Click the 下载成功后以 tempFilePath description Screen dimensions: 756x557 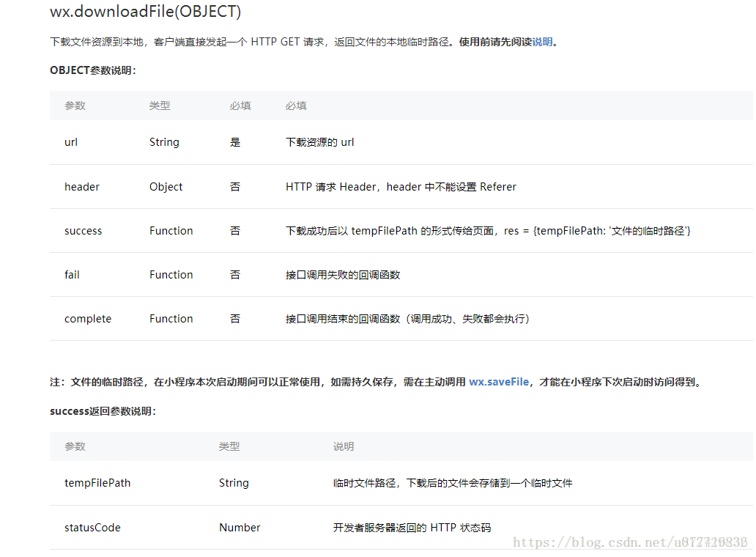[488, 231]
